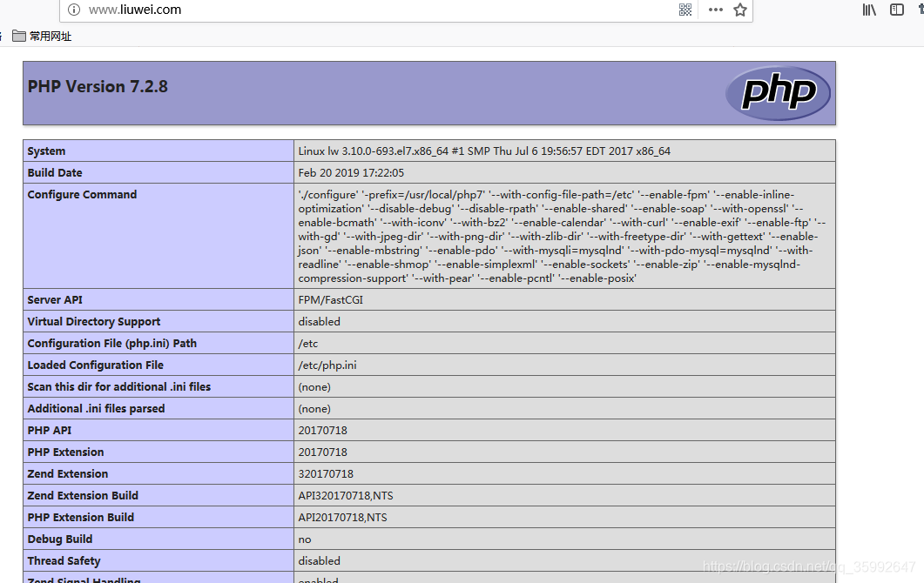Viewport: 924px width, 583px height.
Task: Open the QR code icon in address bar
Action: coord(685,10)
